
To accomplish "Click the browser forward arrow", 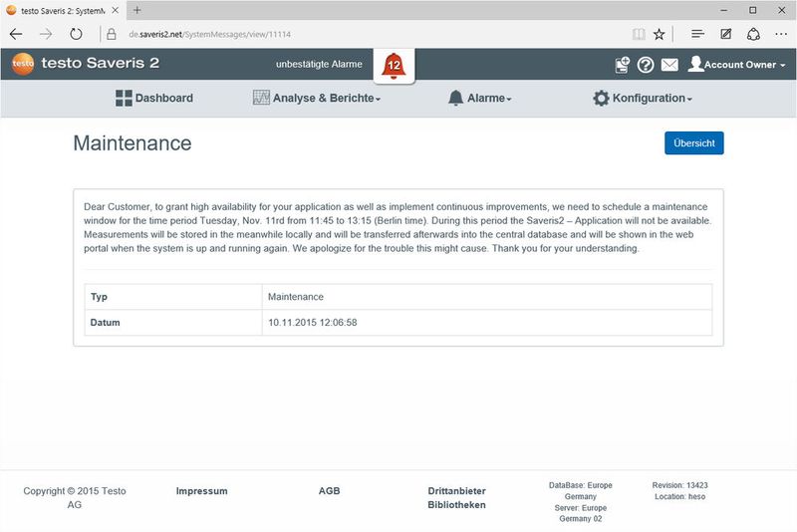I will coord(46,34).
